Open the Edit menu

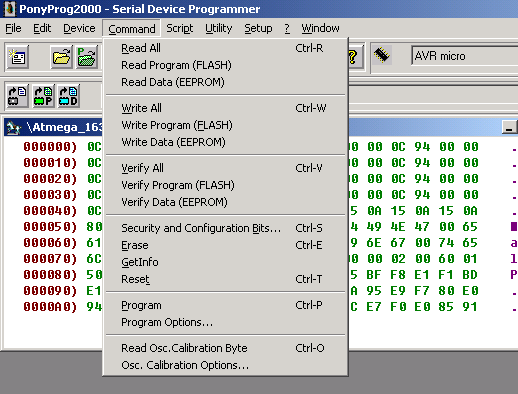(42, 28)
